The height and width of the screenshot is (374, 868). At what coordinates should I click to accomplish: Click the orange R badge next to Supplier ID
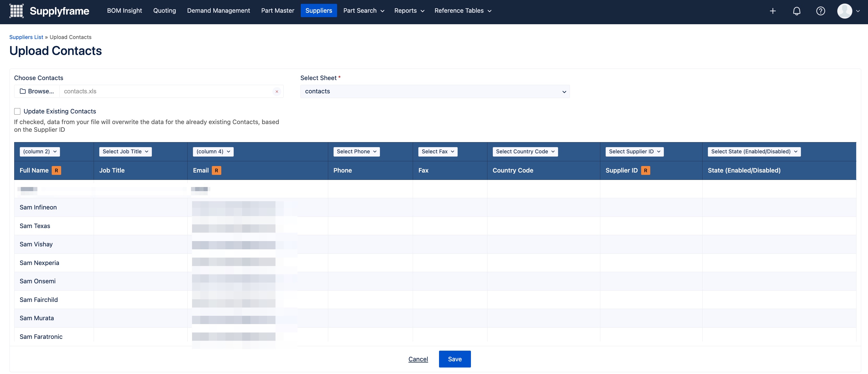pyautogui.click(x=645, y=170)
